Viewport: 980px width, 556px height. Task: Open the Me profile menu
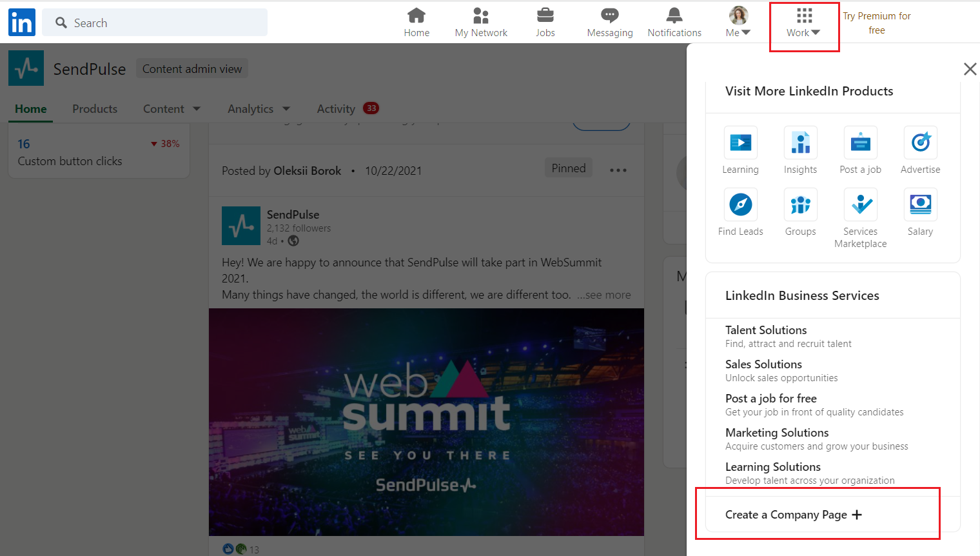[738, 23]
